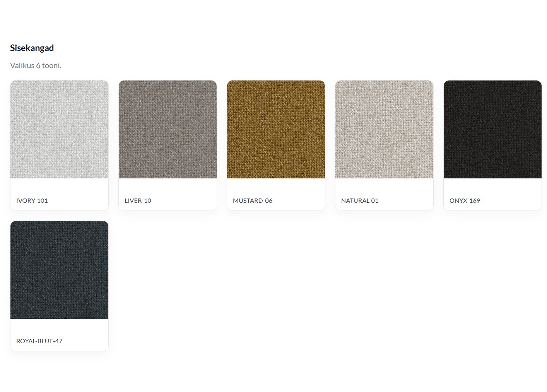547x392 pixels.
Task: Click white space above the ROYAL-BLUE-47 label
Action: tap(59, 328)
